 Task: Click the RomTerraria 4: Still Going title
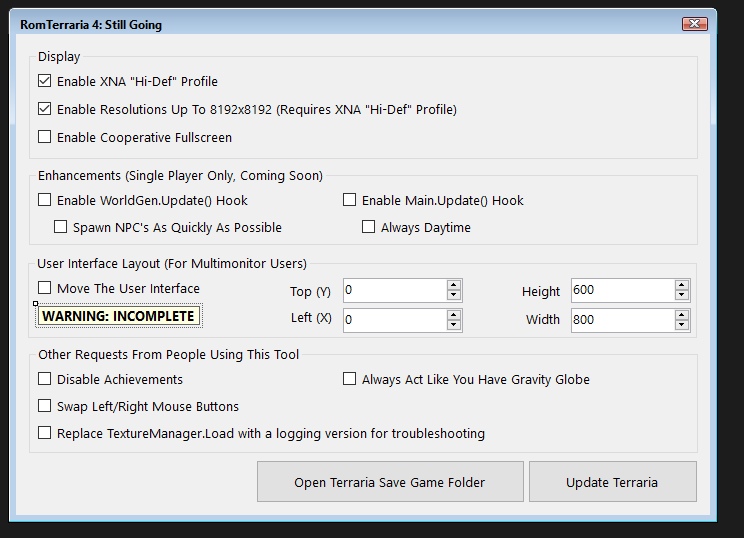[x=91, y=25]
